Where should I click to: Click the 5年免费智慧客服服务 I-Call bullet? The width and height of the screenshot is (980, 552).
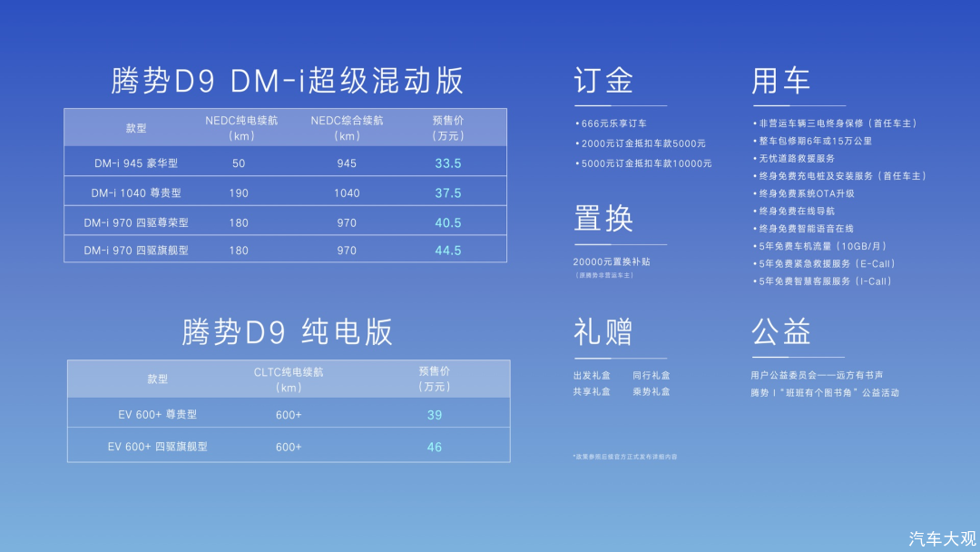[822, 281]
